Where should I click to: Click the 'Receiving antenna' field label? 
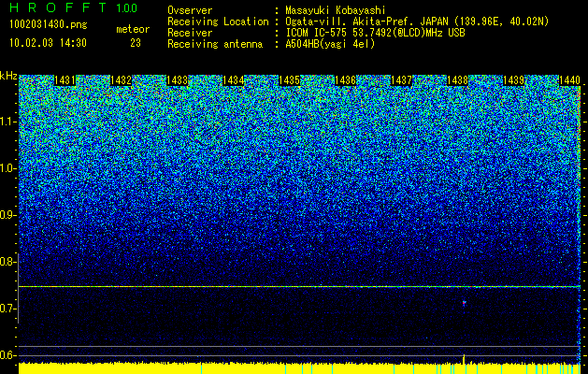[x=215, y=44]
